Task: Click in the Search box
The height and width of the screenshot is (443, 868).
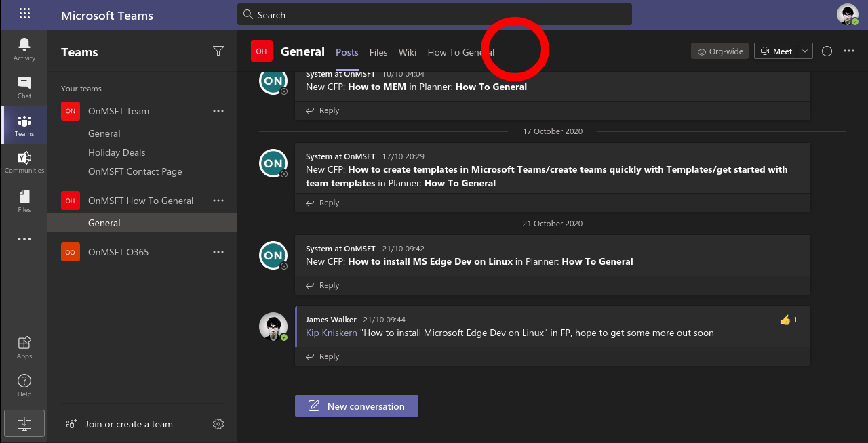Action: click(435, 14)
